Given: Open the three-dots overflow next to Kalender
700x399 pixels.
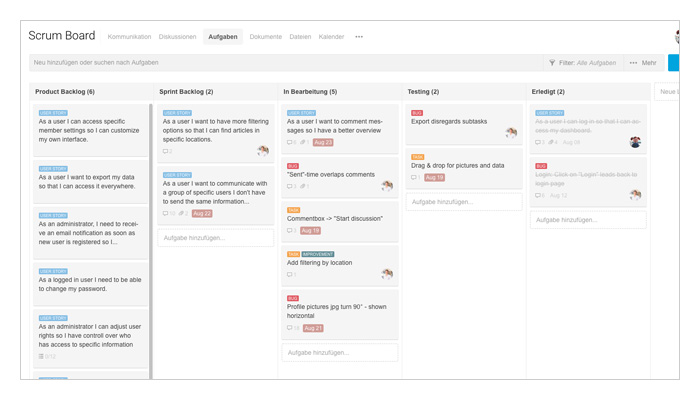Looking at the screenshot, I should click(x=359, y=37).
